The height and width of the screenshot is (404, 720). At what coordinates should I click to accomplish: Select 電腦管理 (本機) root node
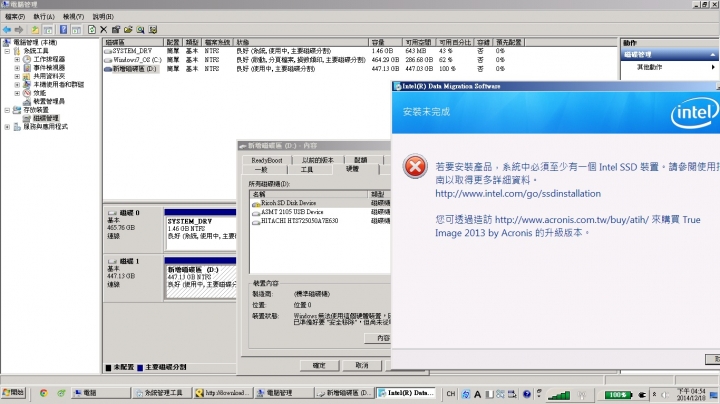35,42
